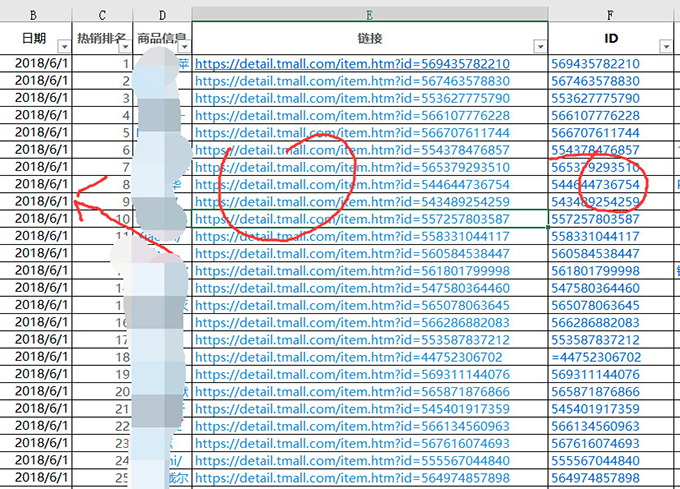This screenshot has height=489, width=680.
Task: Open tmall link with id=561801799998
Action: (x=352, y=271)
